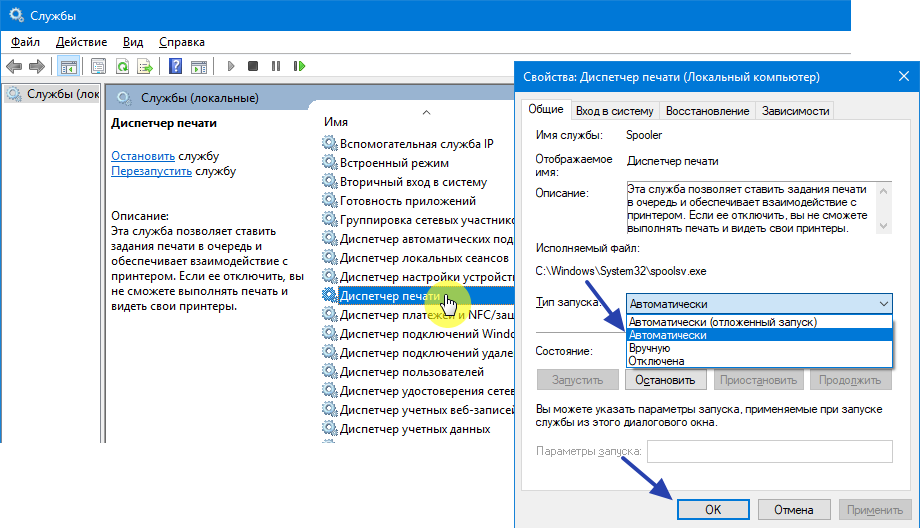Select 'Вручную' startup type
The image size is (921, 528).
(650, 348)
